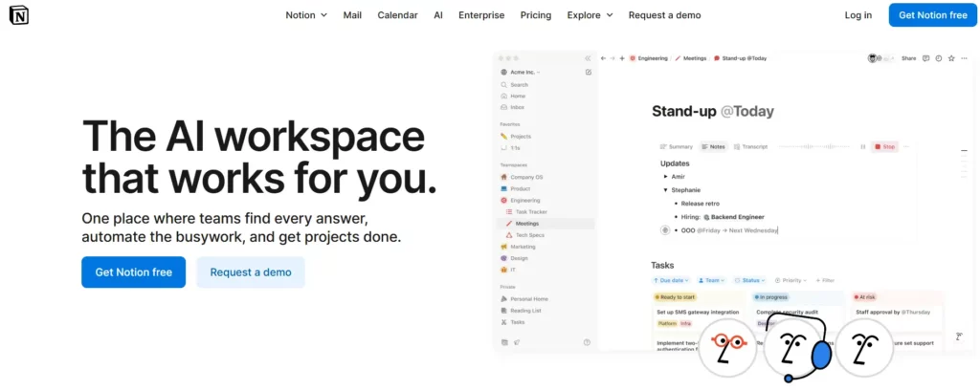Click the face icon at the page's bottom right
Screen dimensions: 980x391
(959, 337)
